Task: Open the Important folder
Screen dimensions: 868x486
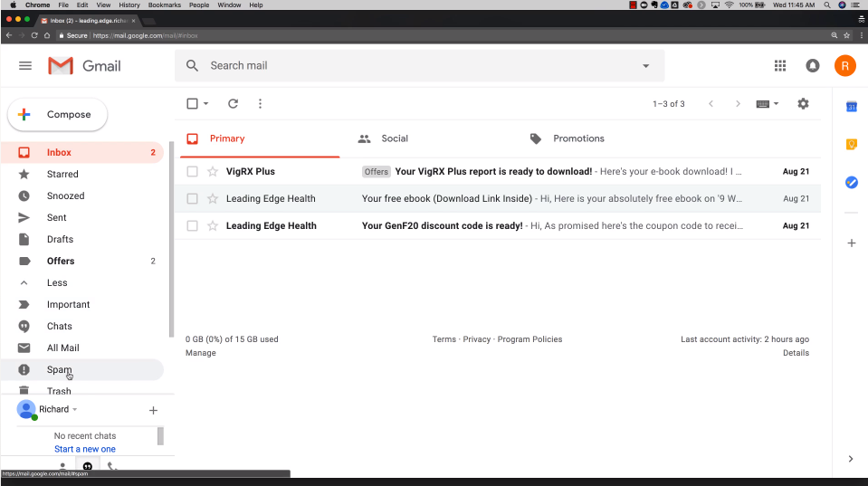Action: (x=82, y=304)
